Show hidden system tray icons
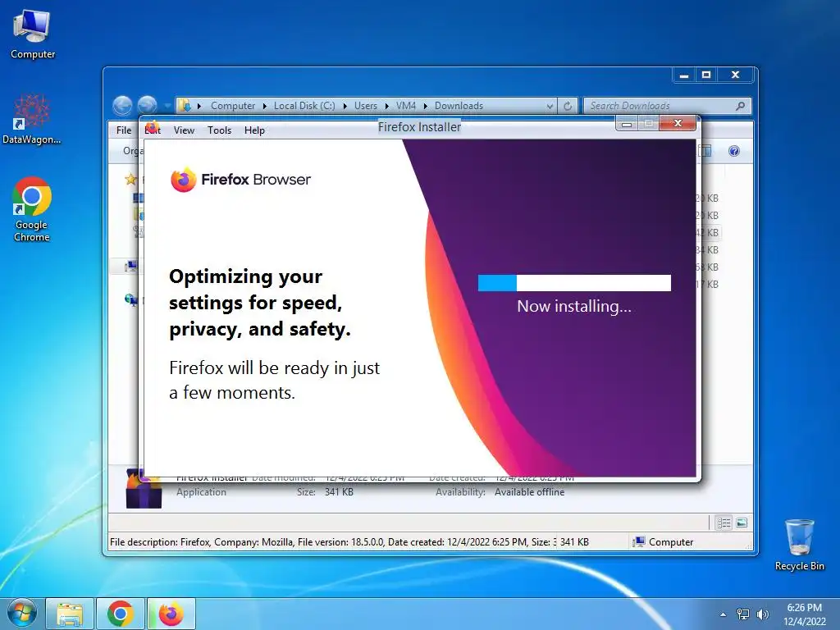This screenshot has width=840, height=630. pos(724,614)
